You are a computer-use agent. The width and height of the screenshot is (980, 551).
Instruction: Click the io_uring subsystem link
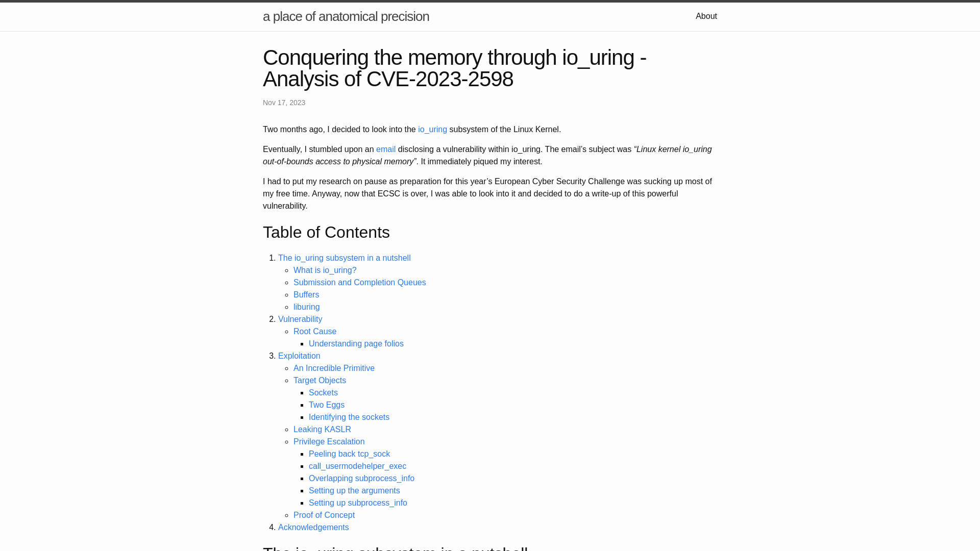(432, 129)
